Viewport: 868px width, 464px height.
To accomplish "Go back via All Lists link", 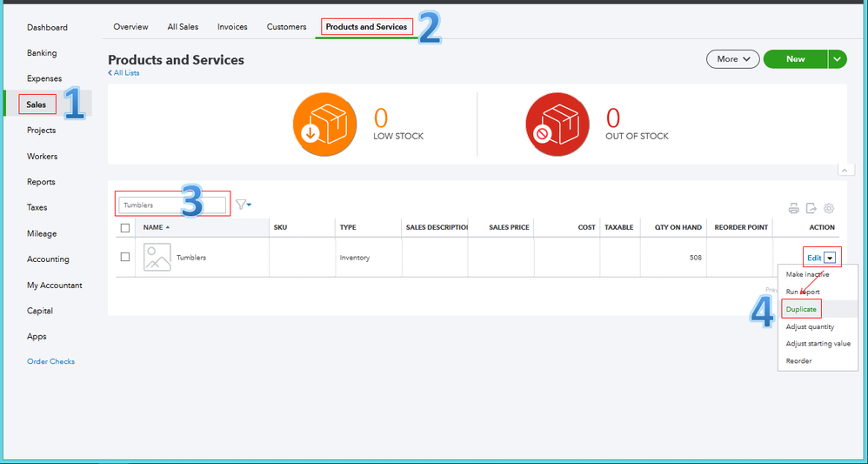I will 124,72.
